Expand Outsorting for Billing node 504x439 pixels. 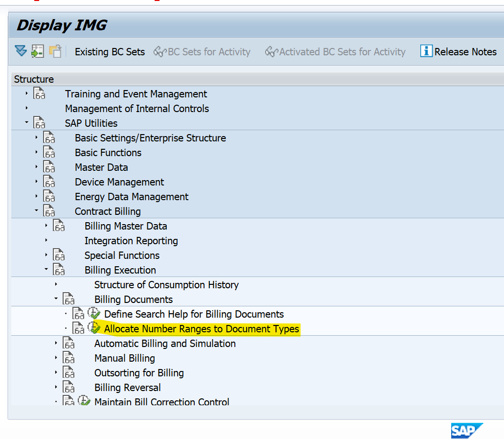point(56,372)
